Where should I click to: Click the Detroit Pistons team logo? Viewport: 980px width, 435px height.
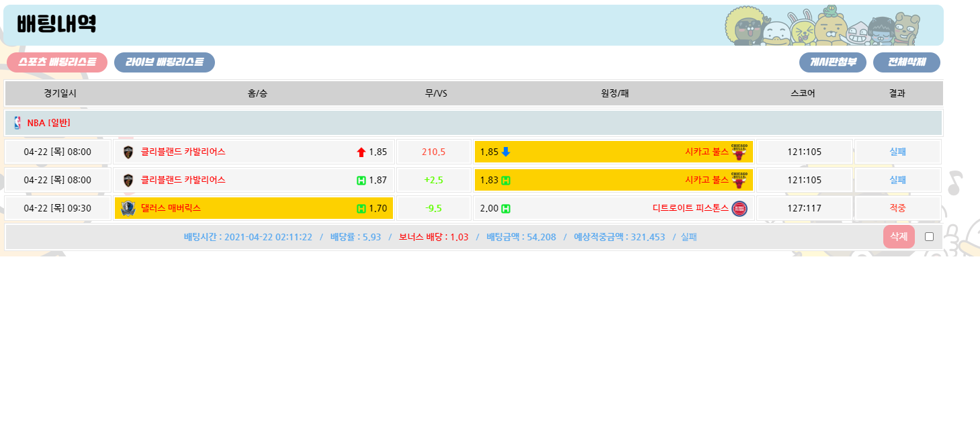pos(739,209)
